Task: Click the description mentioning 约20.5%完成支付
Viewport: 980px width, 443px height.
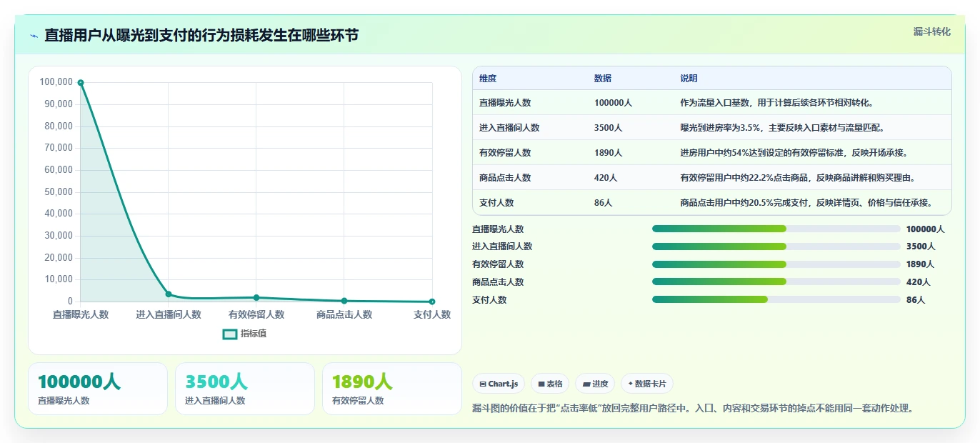Action: (x=806, y=203)
